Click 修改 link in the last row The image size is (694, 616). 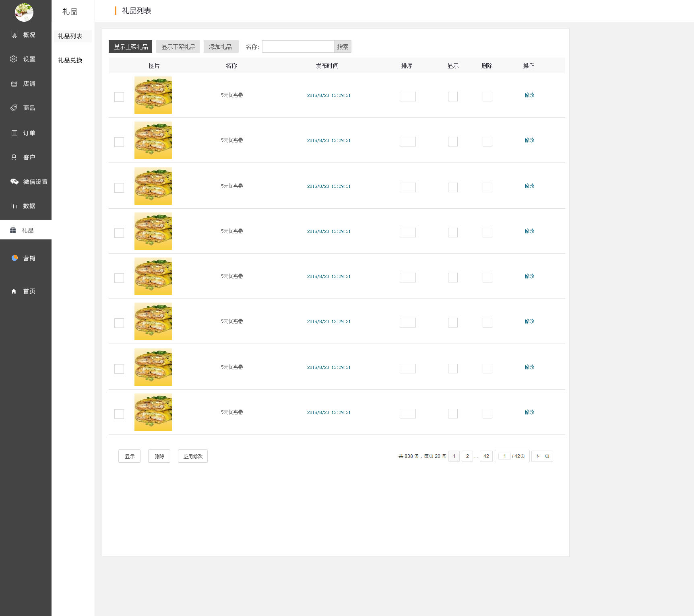pos(529,412)
